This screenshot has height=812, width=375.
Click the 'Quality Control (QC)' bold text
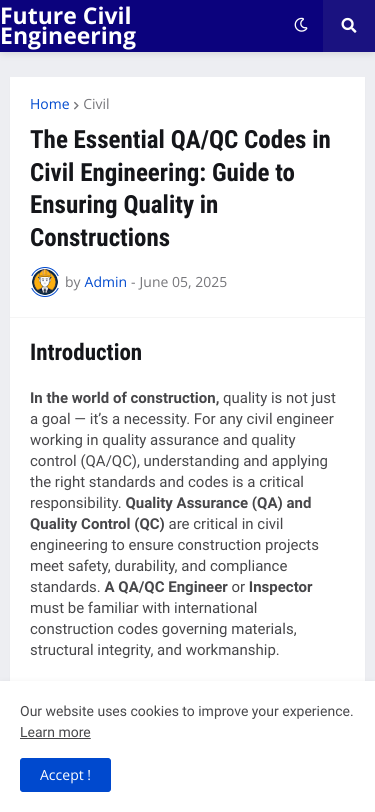[x=97, y=524]
